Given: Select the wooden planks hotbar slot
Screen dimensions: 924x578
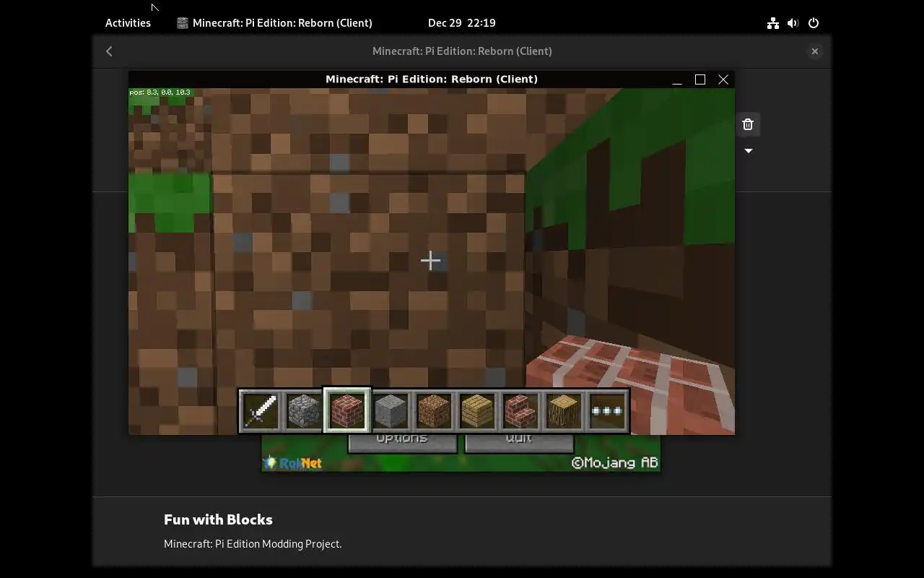Looking at the screenshot, I should pos(477,411).
